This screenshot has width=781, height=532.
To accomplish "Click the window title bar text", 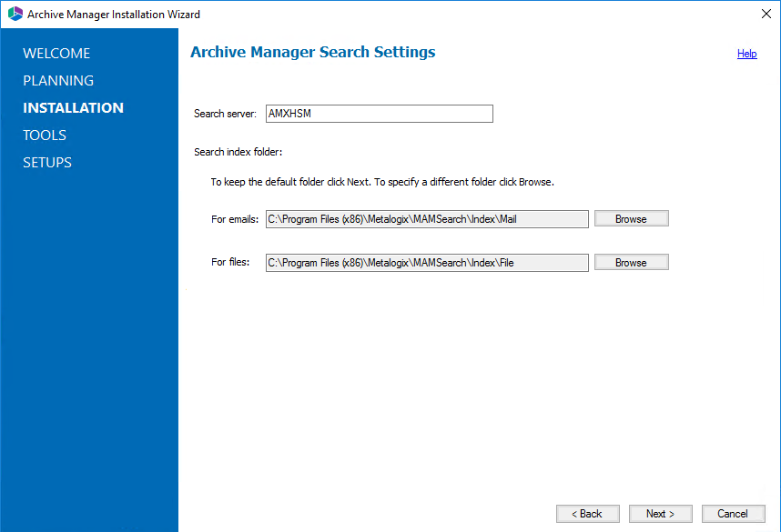I will (x=114, y=15).
